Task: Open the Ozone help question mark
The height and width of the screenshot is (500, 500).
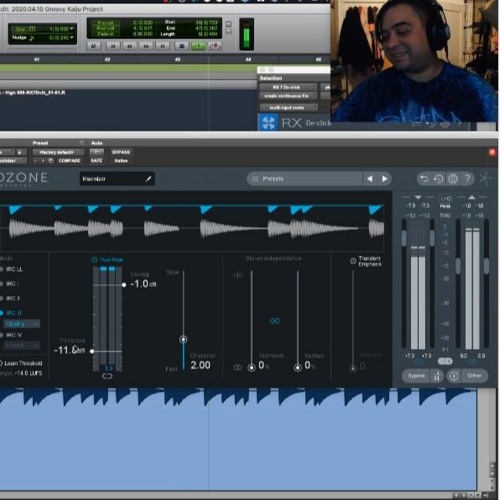Action: [467, 179]
